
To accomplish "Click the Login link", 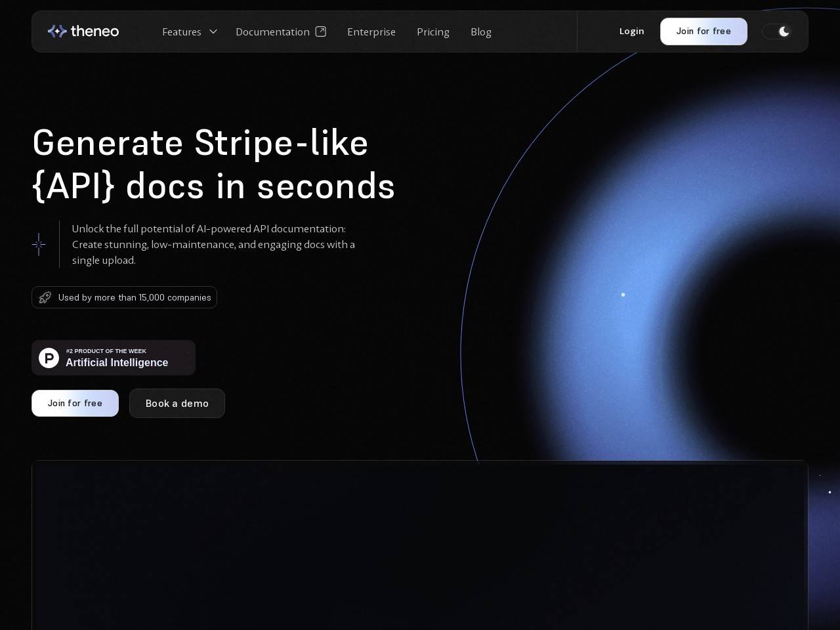I will (x=631, y=31).
